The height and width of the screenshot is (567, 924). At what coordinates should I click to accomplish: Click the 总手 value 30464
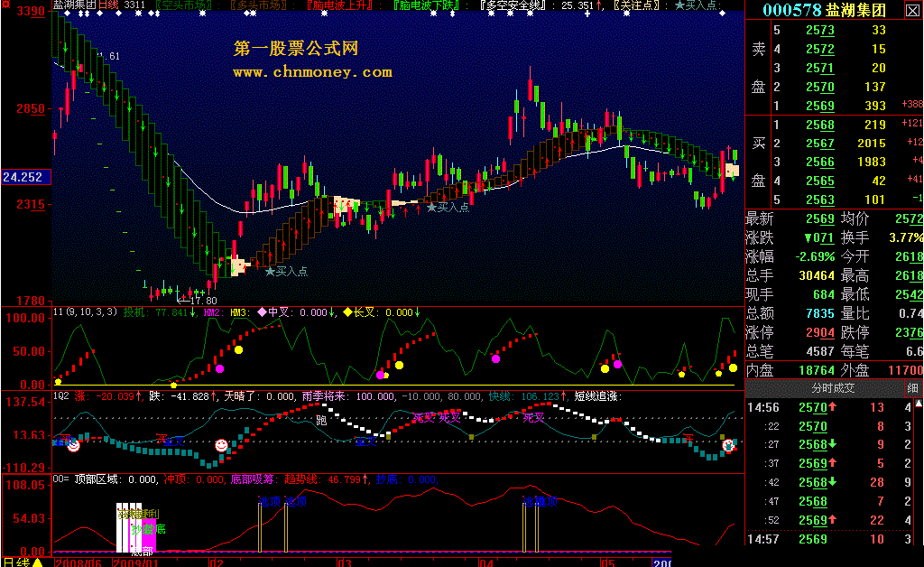(816, 276)
